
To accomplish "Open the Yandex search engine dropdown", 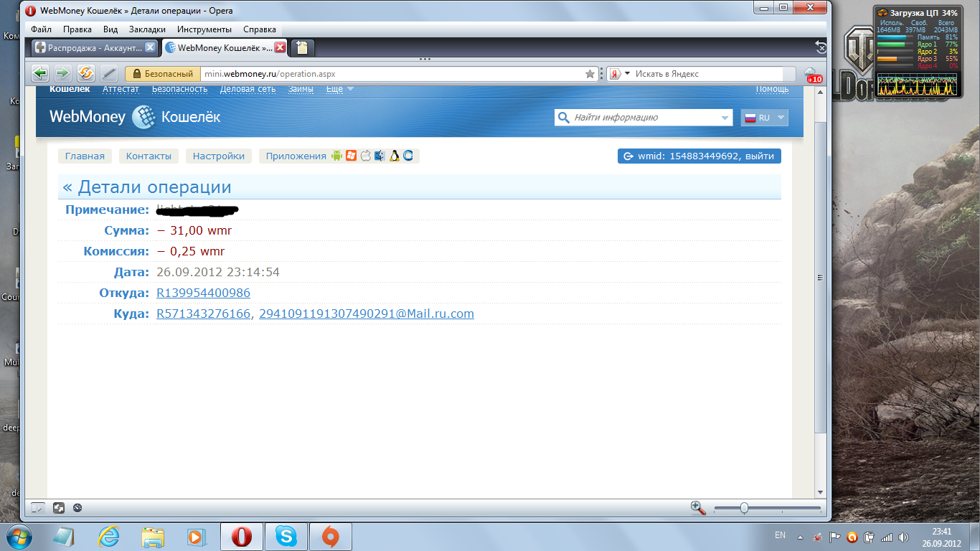I will coord(627,74).
